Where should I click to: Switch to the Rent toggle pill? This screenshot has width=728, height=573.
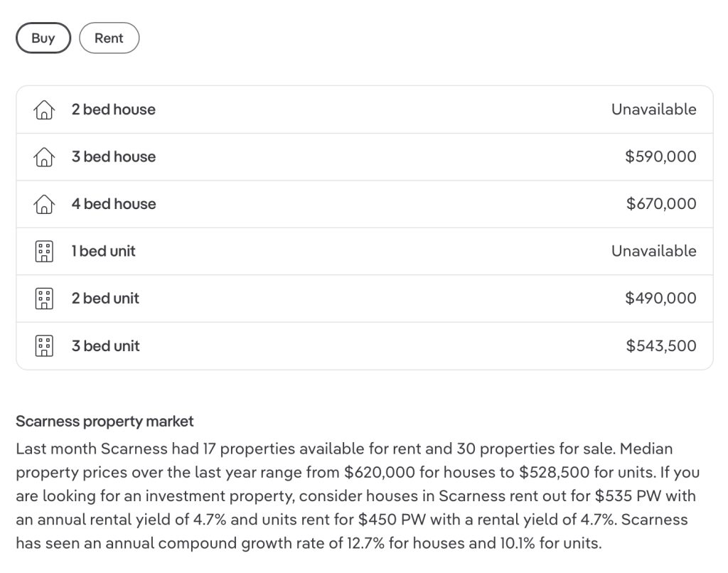point(109,38)
